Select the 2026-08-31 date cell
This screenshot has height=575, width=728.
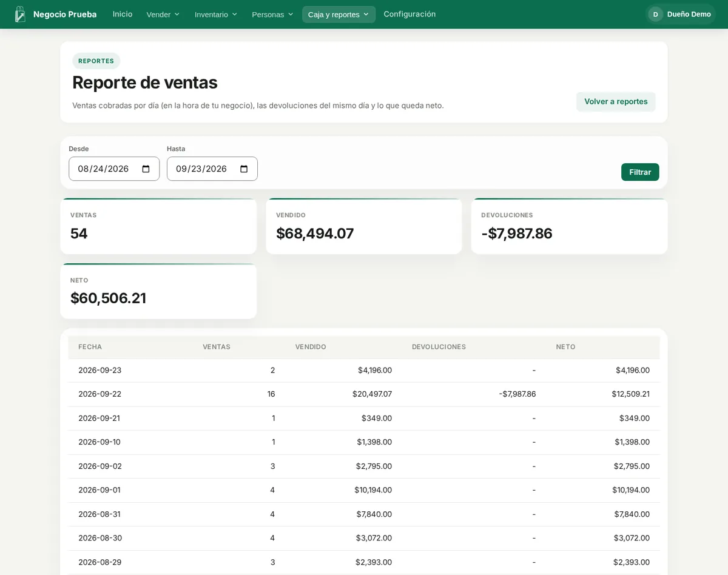tap(99, 514)
